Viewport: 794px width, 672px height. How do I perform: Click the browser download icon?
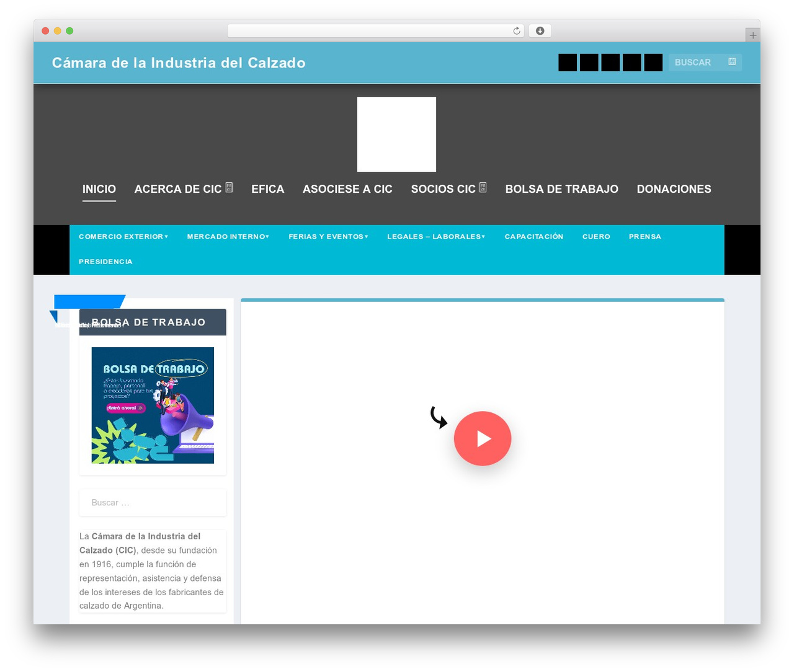tap(540, 31)
